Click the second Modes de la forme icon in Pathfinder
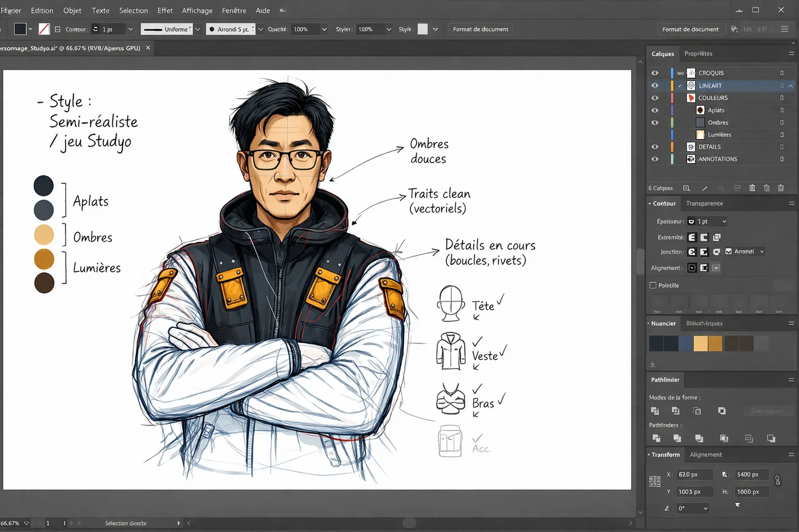This screenshot has height=532, width=799. (676, 411)
